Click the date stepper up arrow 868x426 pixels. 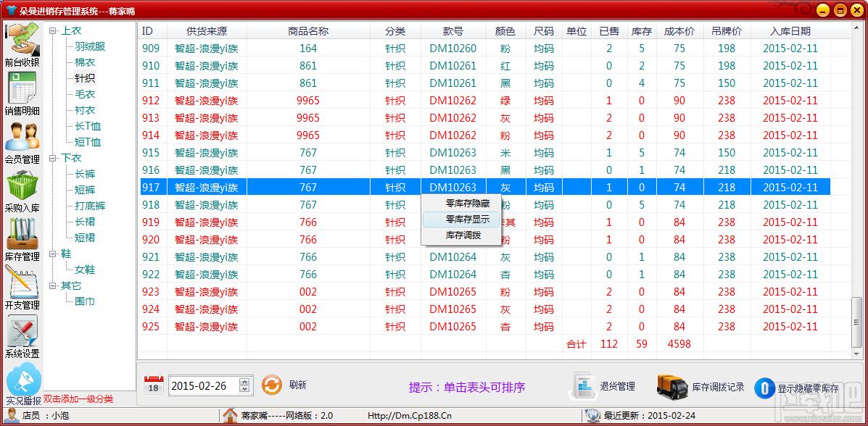point(245,381)
